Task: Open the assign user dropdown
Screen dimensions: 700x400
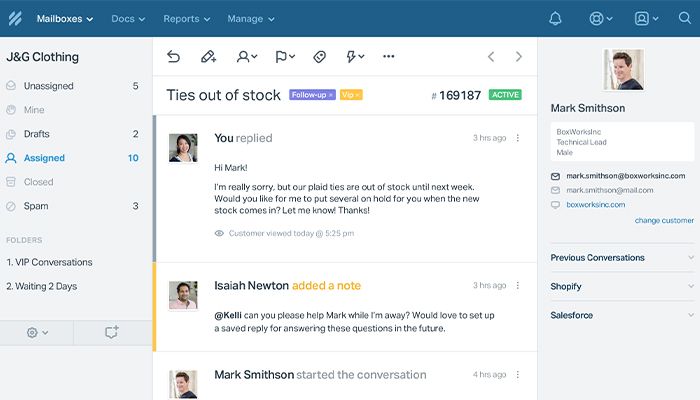Action: coord(246,57)
